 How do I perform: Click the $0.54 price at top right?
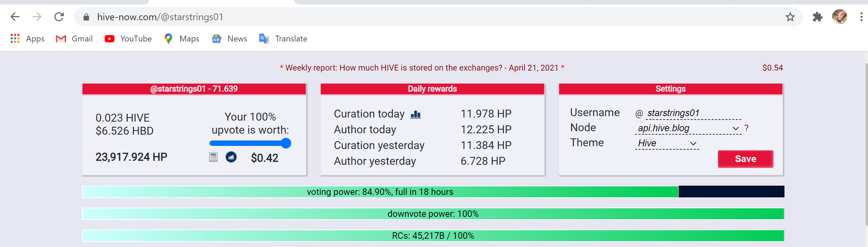(772, 68)
